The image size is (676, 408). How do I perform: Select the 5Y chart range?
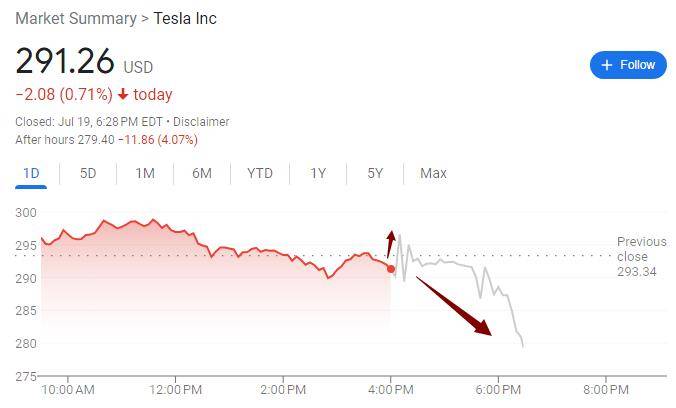tap(375, 174)
